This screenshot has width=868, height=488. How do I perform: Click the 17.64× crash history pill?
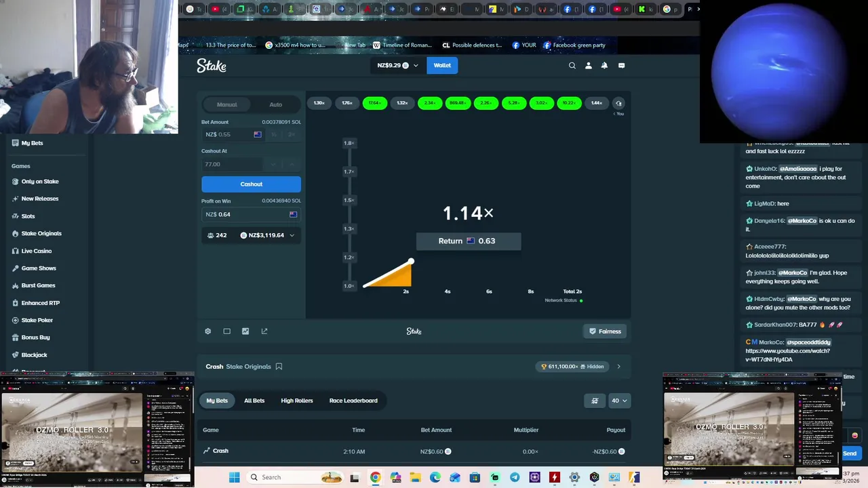coord(374,103)
